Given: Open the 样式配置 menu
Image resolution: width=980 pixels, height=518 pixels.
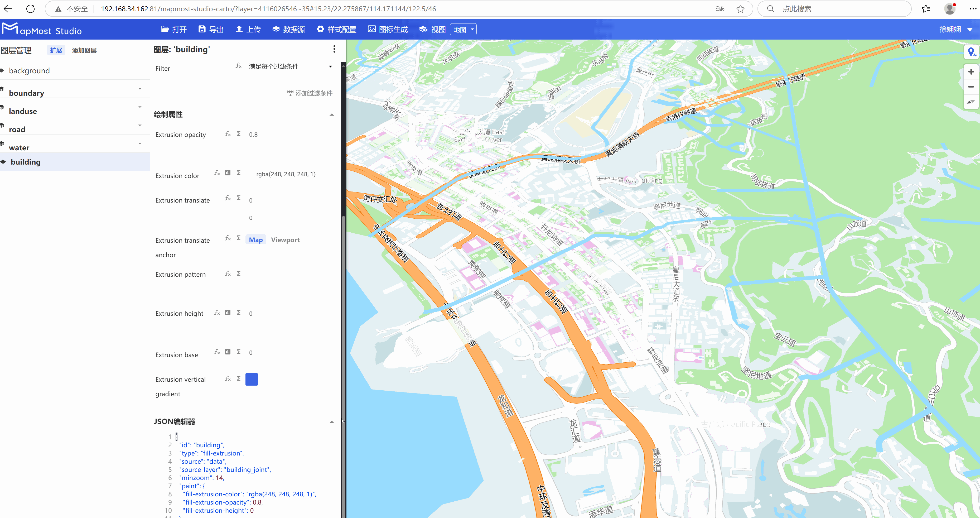Looking at the screenshot, I should click(x=337, y=29).
